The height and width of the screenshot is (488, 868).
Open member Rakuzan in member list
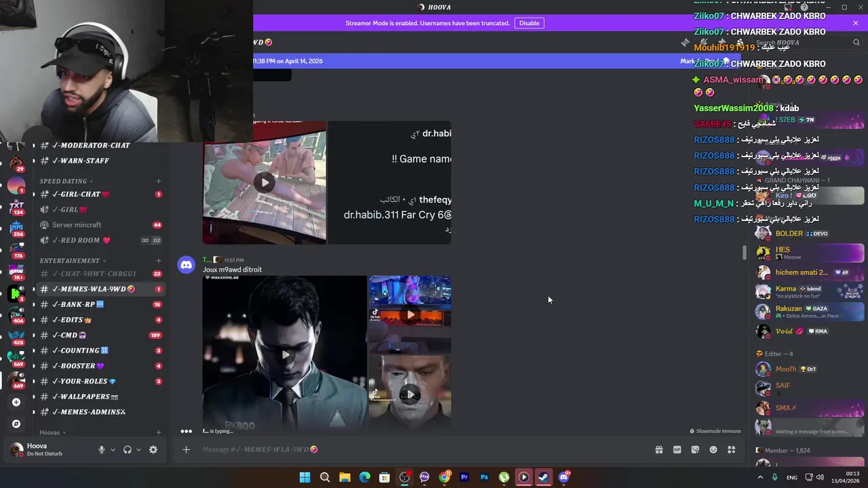810,312
